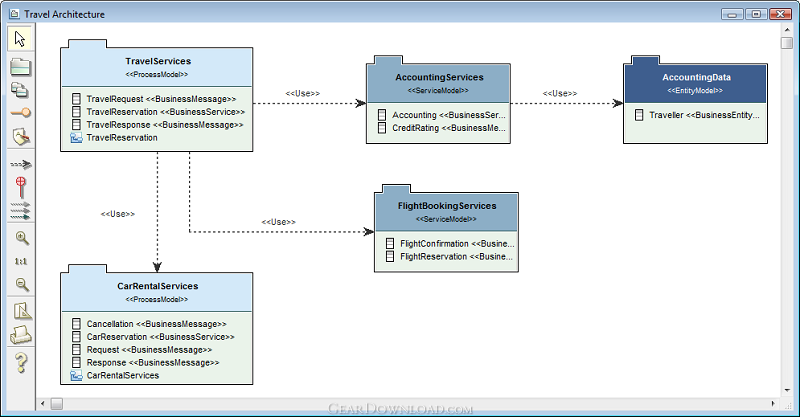
Task: Click <<ProcessModel>> stereotype under TravelServices
Action: click(x=157, y=75)
